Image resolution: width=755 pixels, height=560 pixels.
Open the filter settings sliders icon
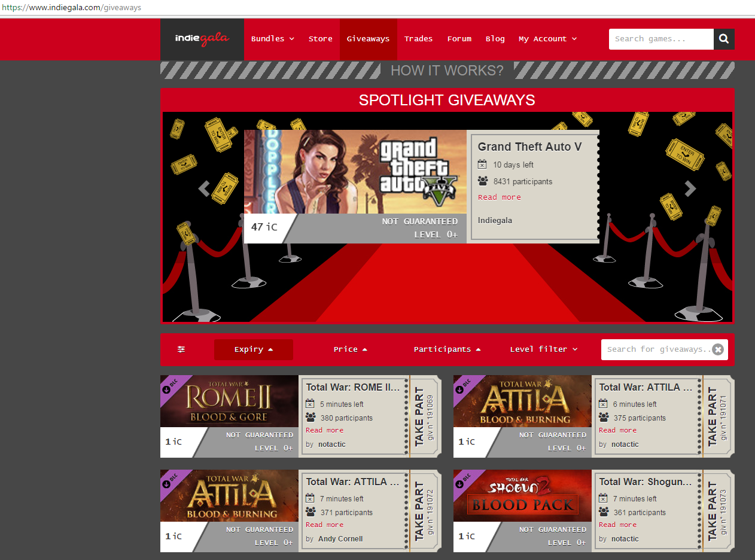point(181,349)
